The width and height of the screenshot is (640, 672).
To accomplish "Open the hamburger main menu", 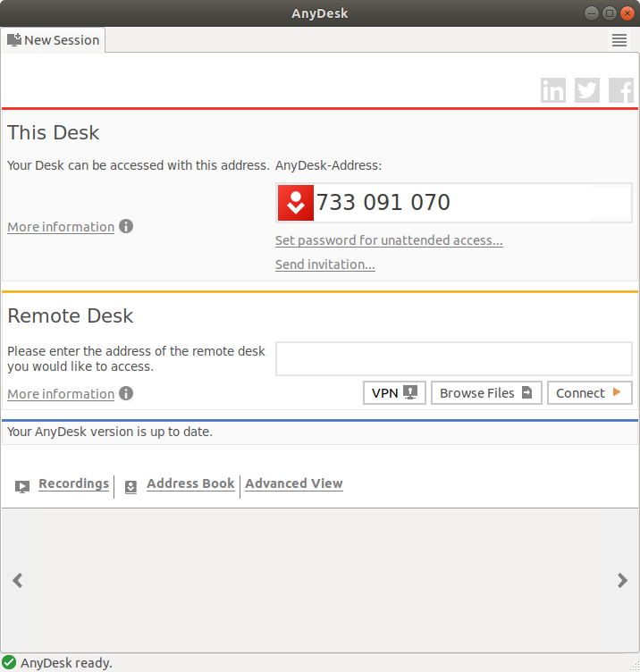I will [619, 40].
